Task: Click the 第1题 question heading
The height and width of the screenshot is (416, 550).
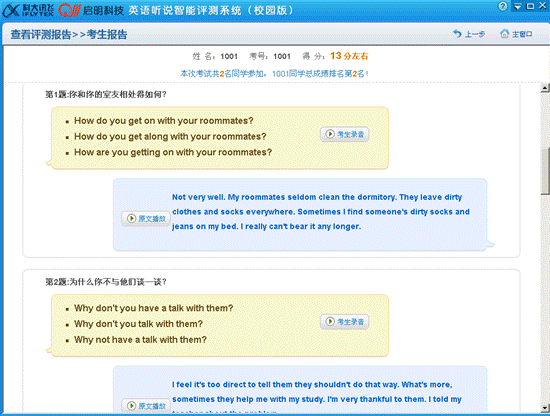Action: (x=106, y=94)
